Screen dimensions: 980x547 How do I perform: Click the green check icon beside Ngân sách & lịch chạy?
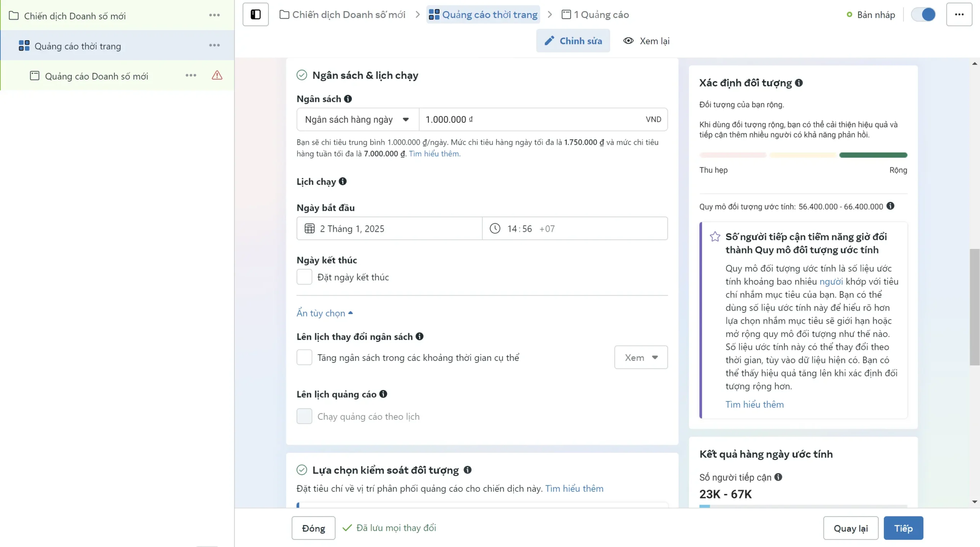pyautogui.click(x=302, y=75)
